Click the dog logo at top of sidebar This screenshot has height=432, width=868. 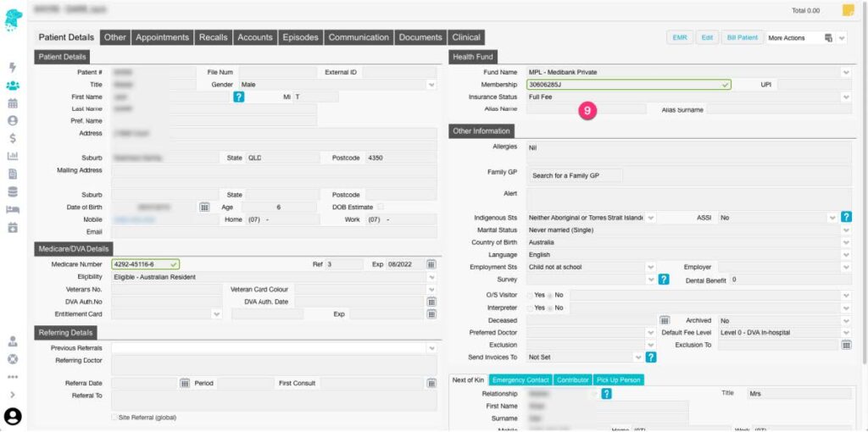pyautogui.click(x=13, y=20)
